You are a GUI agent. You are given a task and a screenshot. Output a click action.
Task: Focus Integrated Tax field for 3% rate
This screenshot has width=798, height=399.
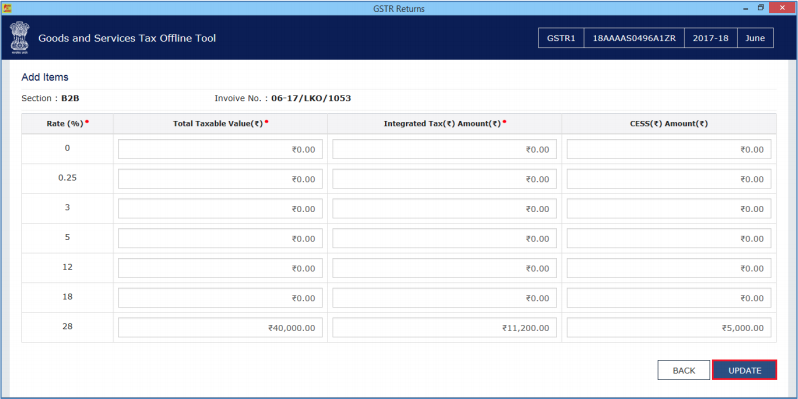tap(444, 209)
